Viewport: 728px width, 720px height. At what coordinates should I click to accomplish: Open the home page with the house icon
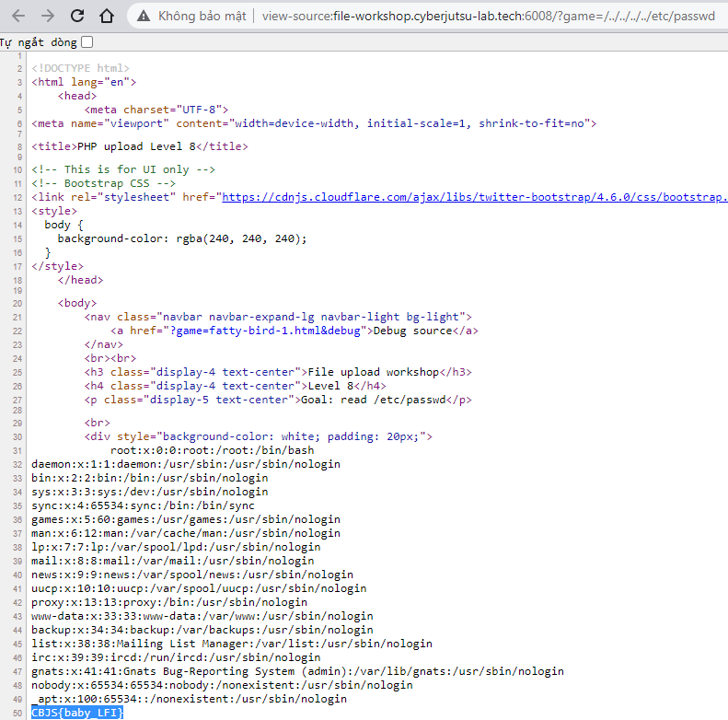[x=107, y=16]
